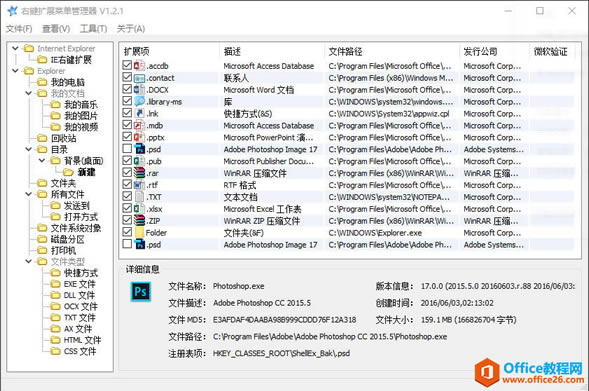Image resolution: width=589 pixels, height=391 pixels.
Task: Click the .rtf file icon
Action: tap(139, 185)
